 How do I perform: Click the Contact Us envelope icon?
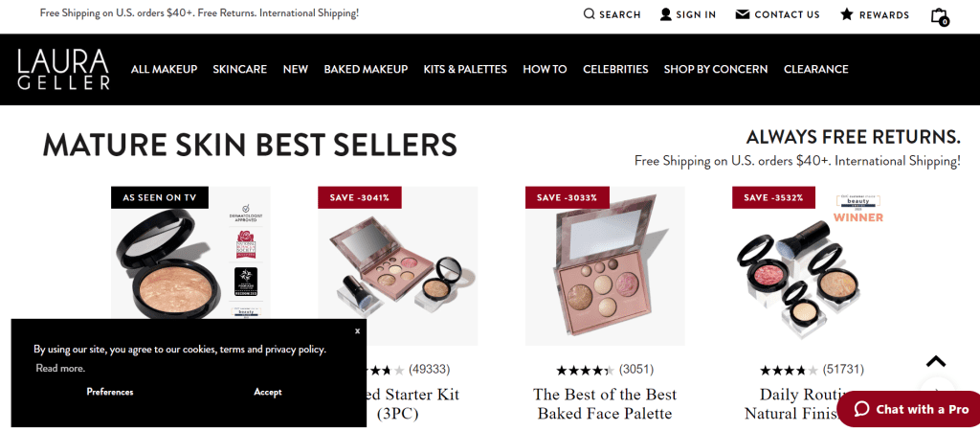[743, 14]
